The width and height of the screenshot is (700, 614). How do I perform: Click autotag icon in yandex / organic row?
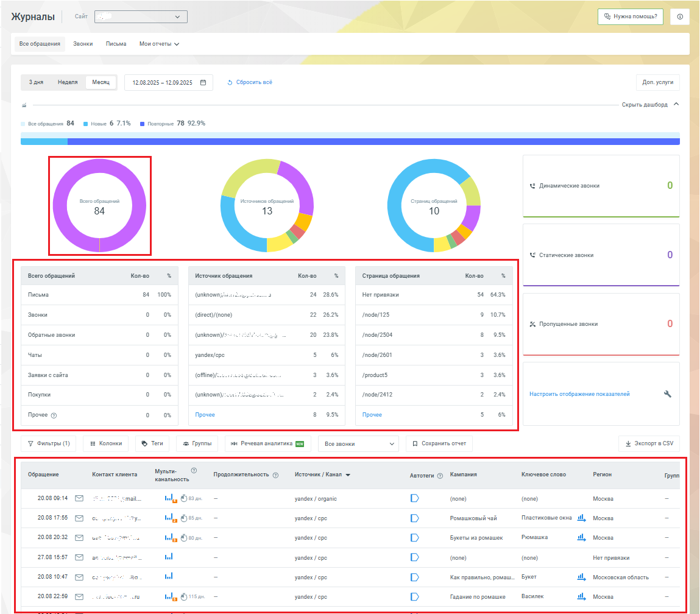click(415, 498)
